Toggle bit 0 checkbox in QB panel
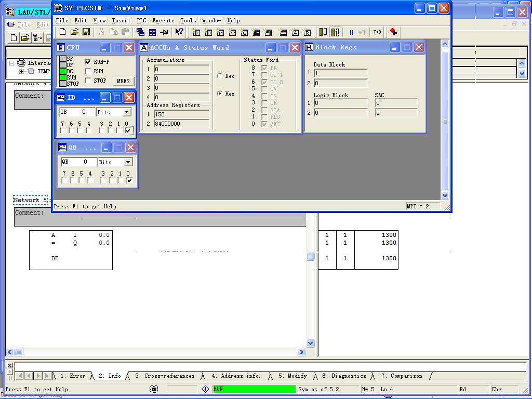The height and width of the screenshot is (399, 532). tap(129, 180)
